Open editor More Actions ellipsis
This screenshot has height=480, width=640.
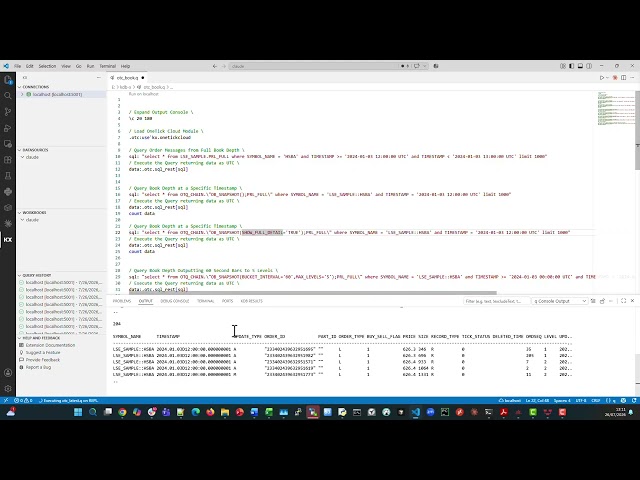click(632, 78)
